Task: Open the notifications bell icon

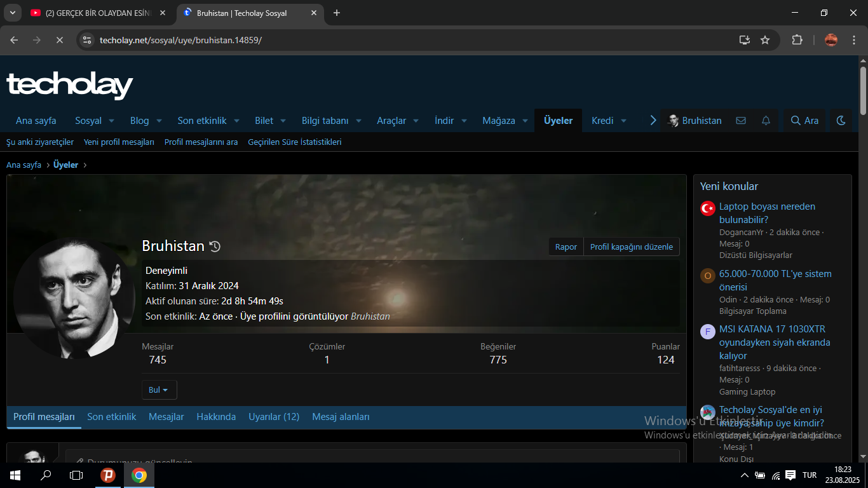Action: (766, 121)
